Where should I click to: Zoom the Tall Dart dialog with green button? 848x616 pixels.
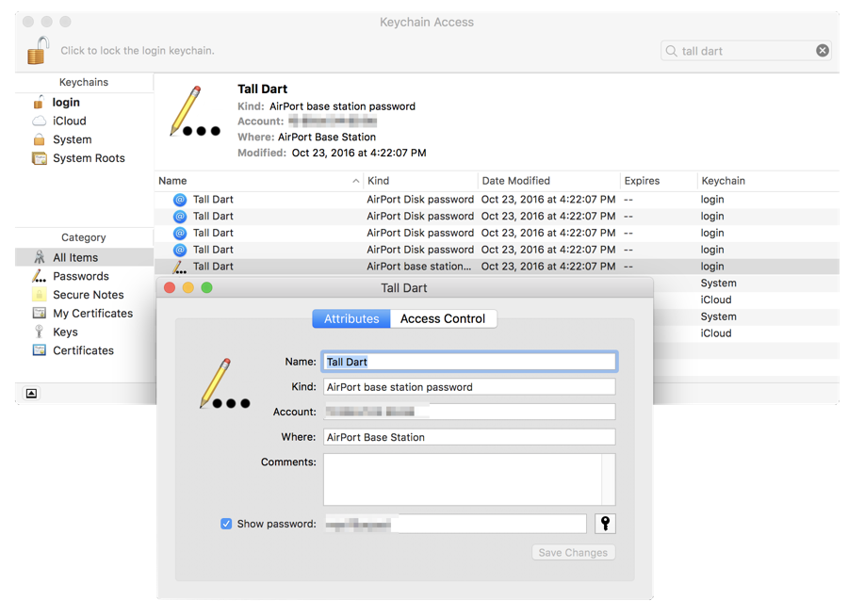[x=206, y=287]
